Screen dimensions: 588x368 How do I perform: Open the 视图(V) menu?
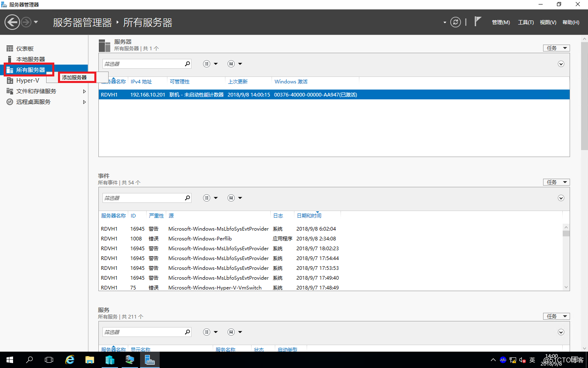[x=548, y=22]
